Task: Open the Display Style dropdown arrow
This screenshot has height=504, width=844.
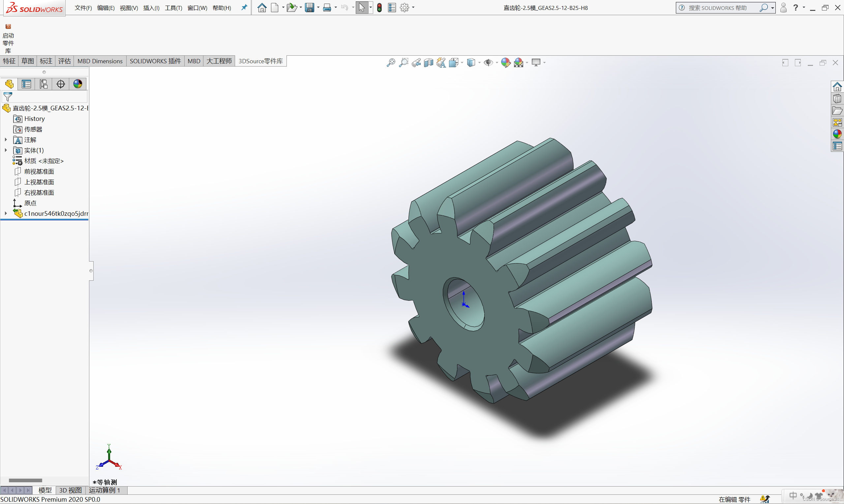Action: (480, 63)
